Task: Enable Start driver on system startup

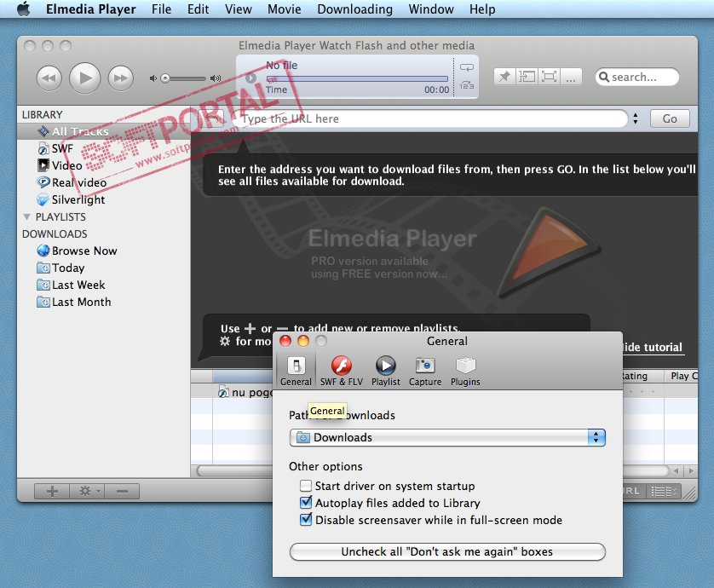Action: click(306, 486)
